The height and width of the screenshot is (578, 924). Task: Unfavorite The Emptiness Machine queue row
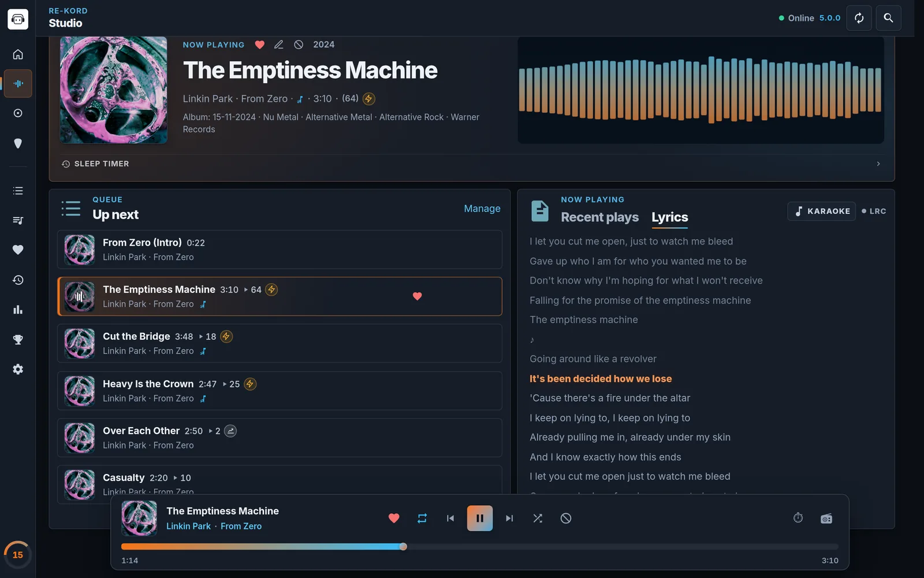(417, 296)
